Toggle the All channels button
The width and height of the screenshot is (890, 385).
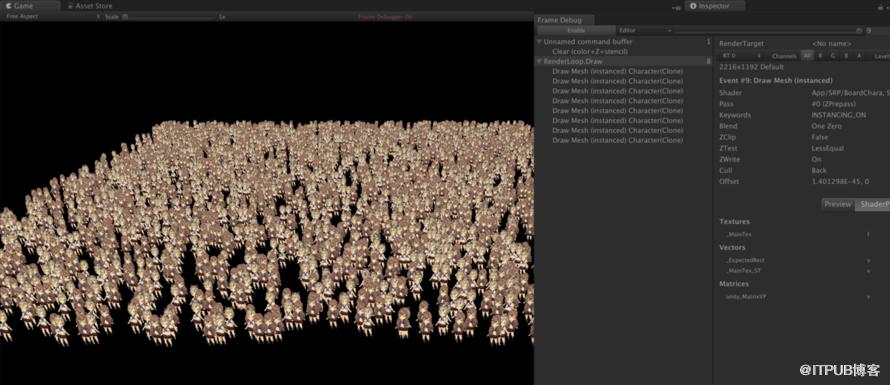(807, 56)
